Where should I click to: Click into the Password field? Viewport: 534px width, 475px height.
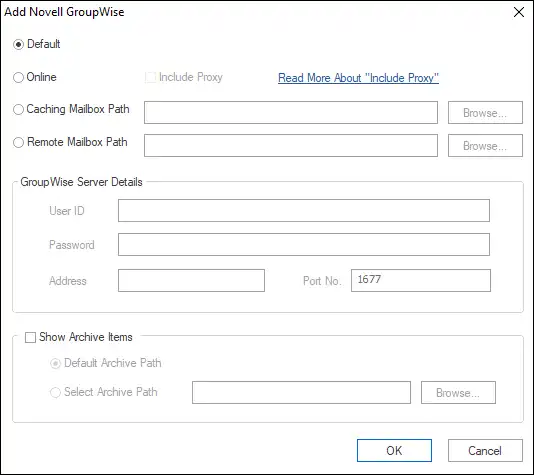click(x=304, y=244)
